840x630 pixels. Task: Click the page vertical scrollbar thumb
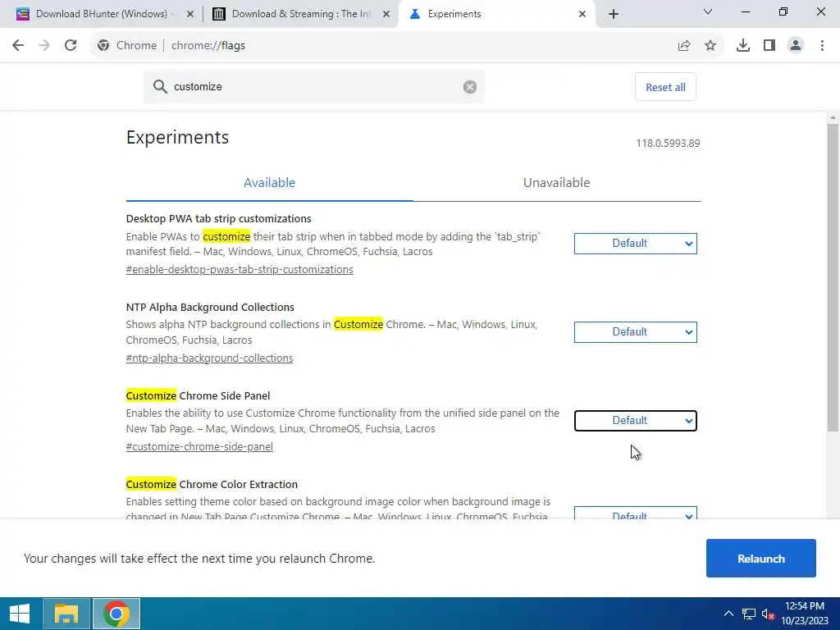[x=833, y=277]
